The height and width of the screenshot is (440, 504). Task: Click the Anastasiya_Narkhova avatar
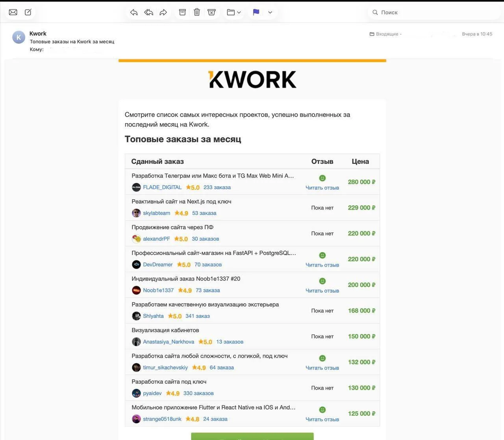pos(136,342)
